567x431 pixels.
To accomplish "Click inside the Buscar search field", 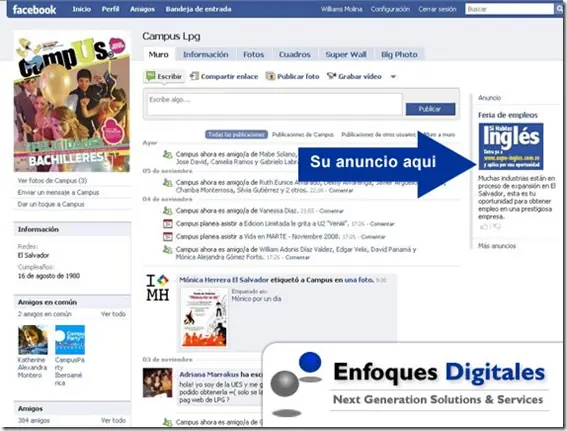I will point(510,9).
